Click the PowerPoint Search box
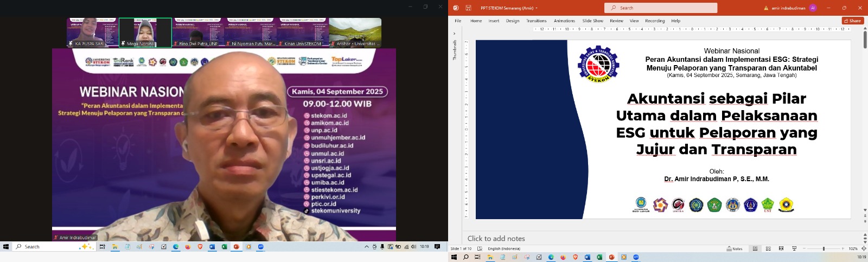 660,8
